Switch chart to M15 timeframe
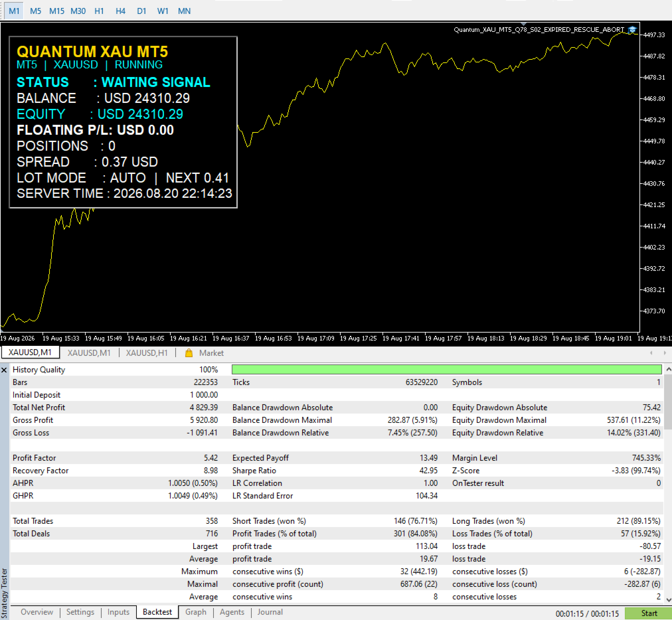 coord(56,11)
